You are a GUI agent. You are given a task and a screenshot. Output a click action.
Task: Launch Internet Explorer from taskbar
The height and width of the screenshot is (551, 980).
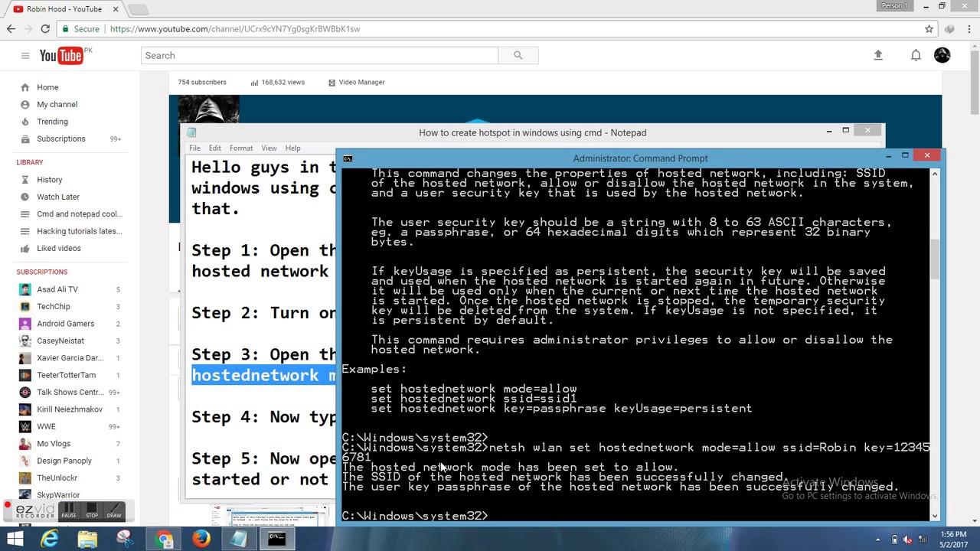click(x=50, y=540)
